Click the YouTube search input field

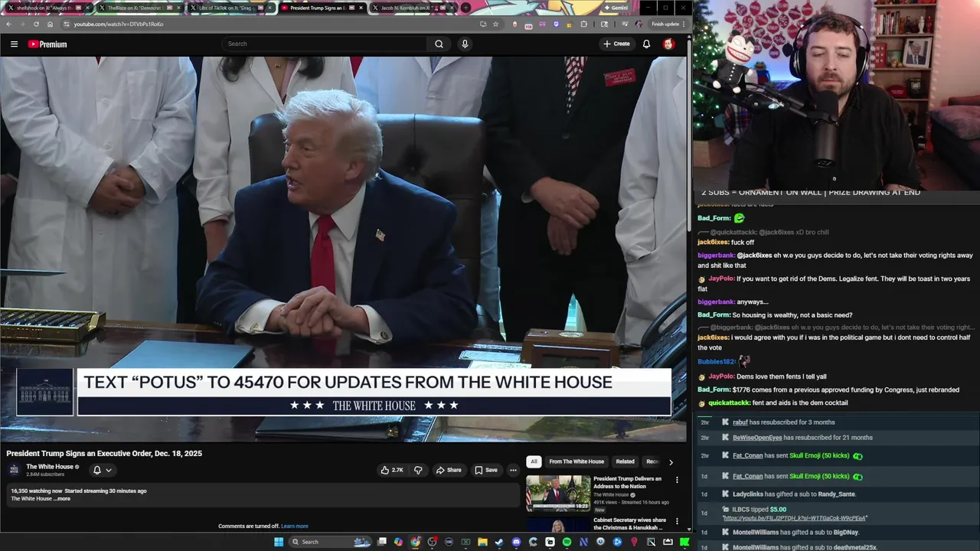coord(325,44)
